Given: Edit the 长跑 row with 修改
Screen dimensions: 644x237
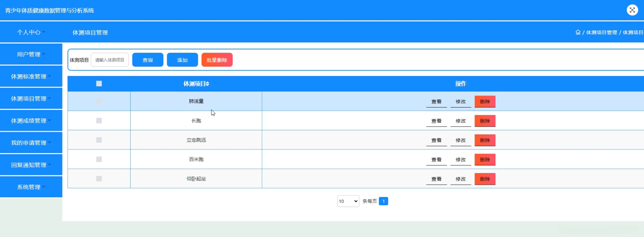Looking at the screenshot, I should [461, 121].
